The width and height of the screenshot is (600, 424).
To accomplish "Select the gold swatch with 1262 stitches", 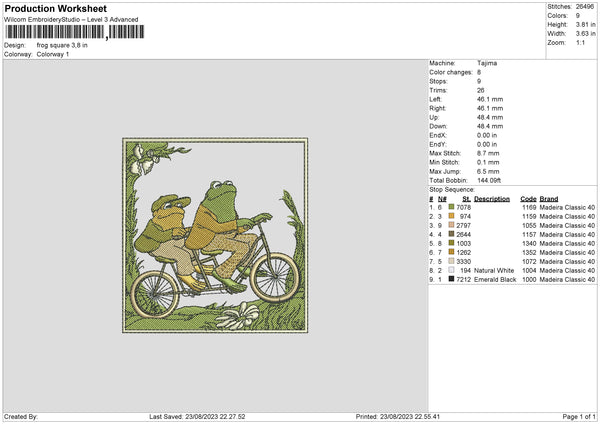I will click(452, 252).
